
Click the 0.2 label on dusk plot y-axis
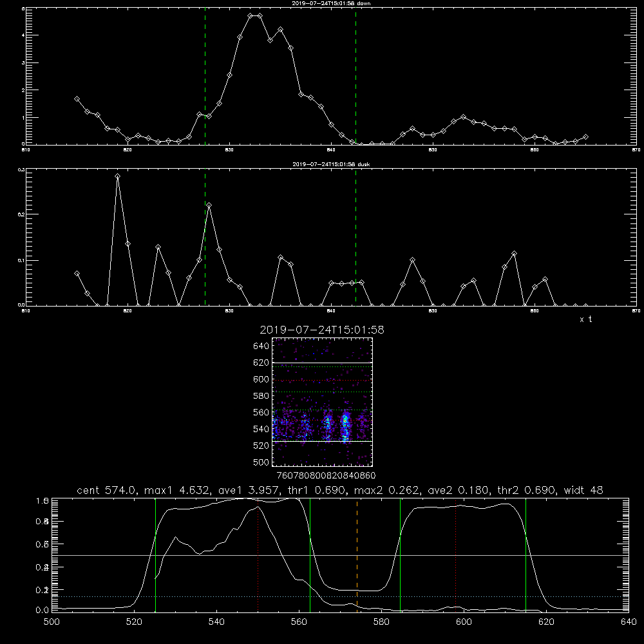[x=21, y=214]
